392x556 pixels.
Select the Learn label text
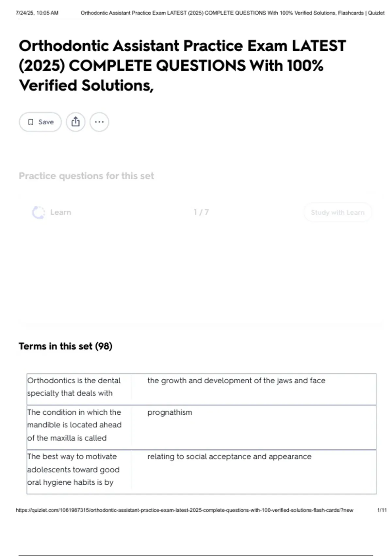(x=60, y=212)
